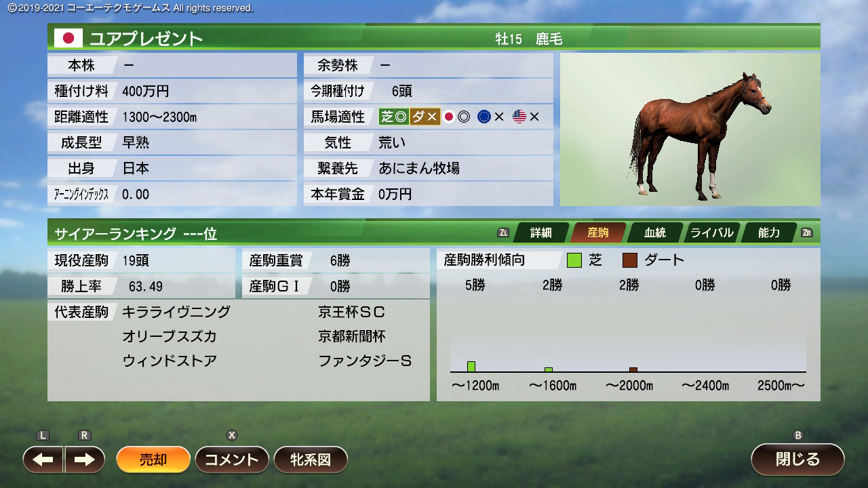Click the 現役産駒 value 19頭
Viewport: 868px width, 488px height.
(136, 260)
